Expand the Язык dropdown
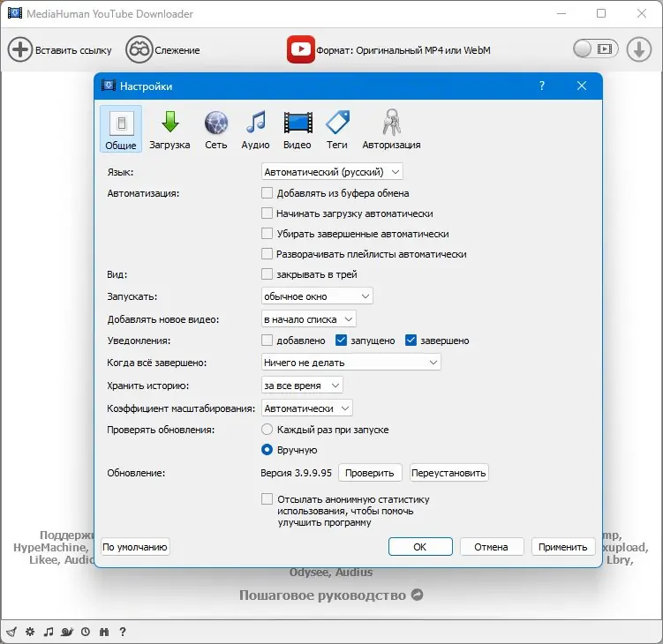 332,172
